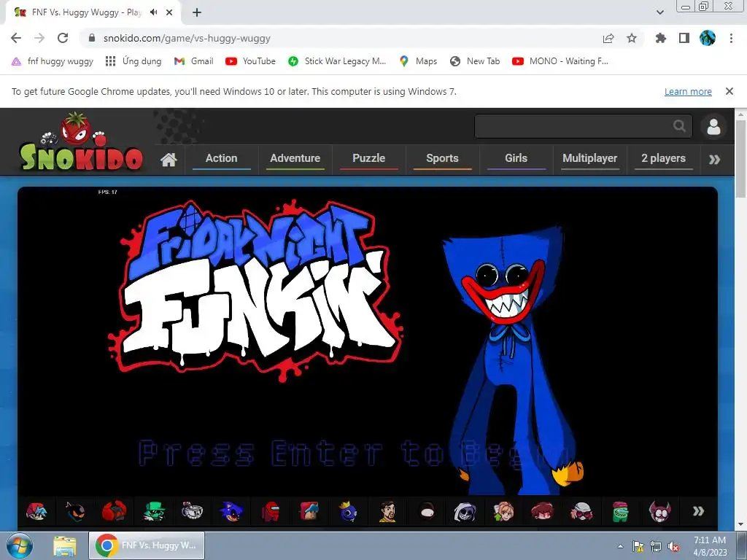Open the Chrome extensions puzzle icon
Image resolution: width=747 pixels, height=560 pixels.
(661, 38)
